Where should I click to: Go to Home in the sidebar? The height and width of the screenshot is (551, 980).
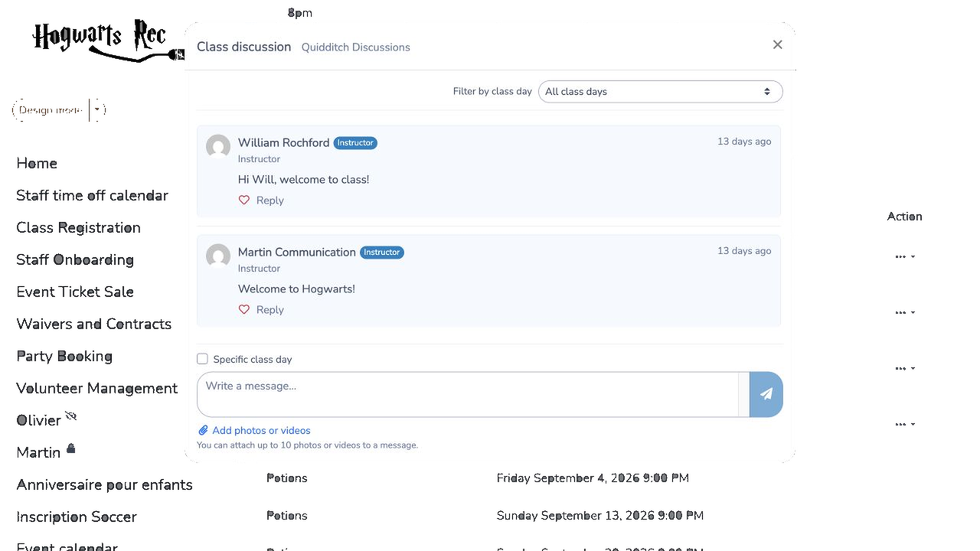37,163
